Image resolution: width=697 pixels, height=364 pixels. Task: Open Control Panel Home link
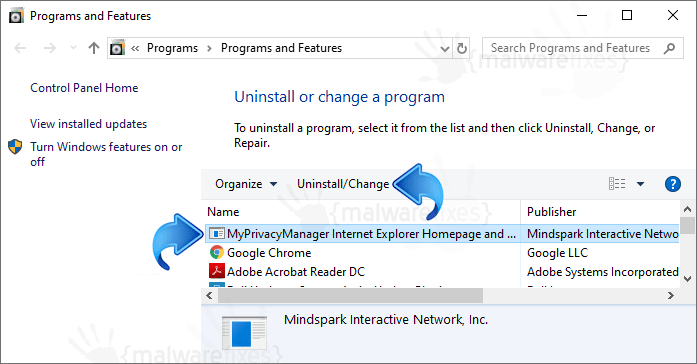click(x=84, y=88)
